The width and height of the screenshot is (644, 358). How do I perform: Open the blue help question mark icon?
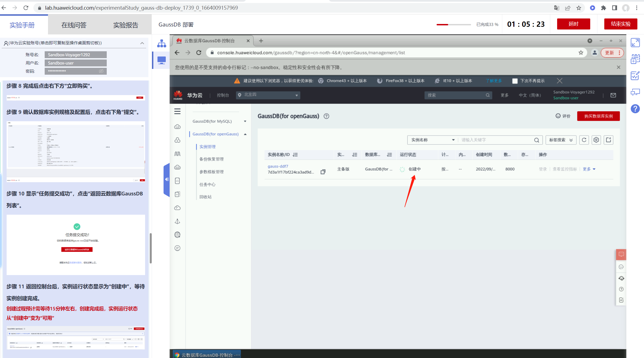[x=635, y=109]
